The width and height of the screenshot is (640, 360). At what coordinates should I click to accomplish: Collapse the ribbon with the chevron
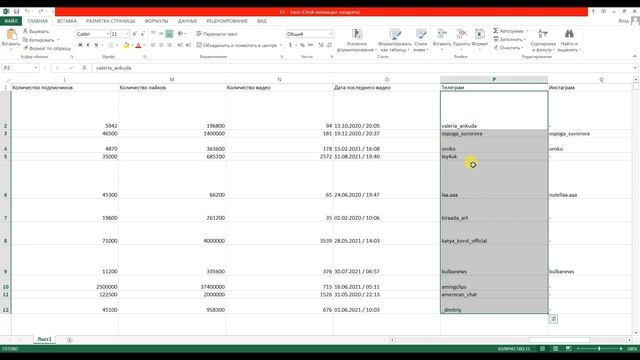click(635, 56)
